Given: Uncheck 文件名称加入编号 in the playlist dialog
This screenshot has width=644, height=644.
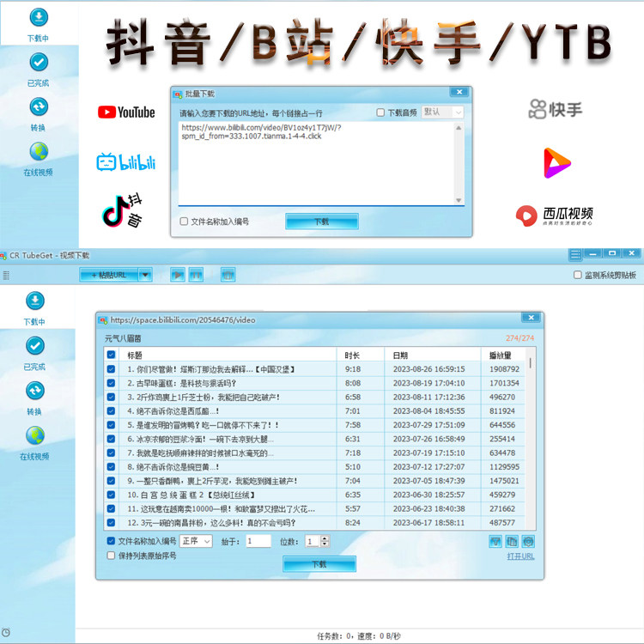Looking at the screenshot, I should (111, 541).
